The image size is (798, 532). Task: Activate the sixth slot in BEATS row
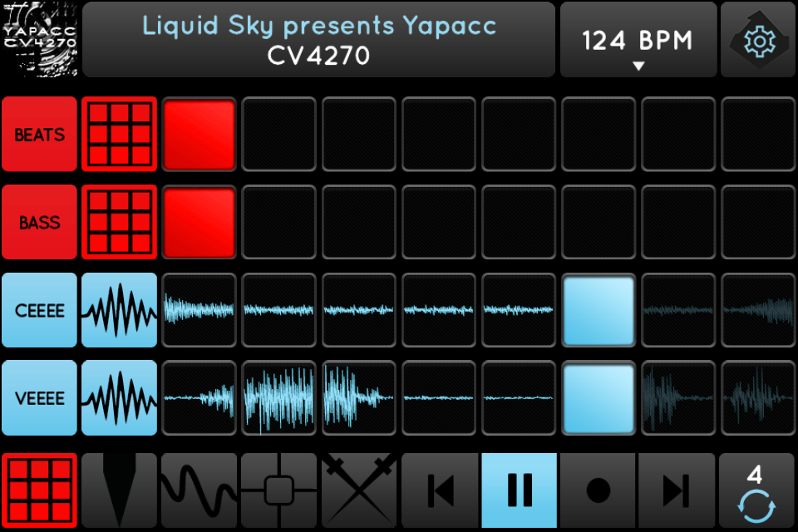coord(598,135)
